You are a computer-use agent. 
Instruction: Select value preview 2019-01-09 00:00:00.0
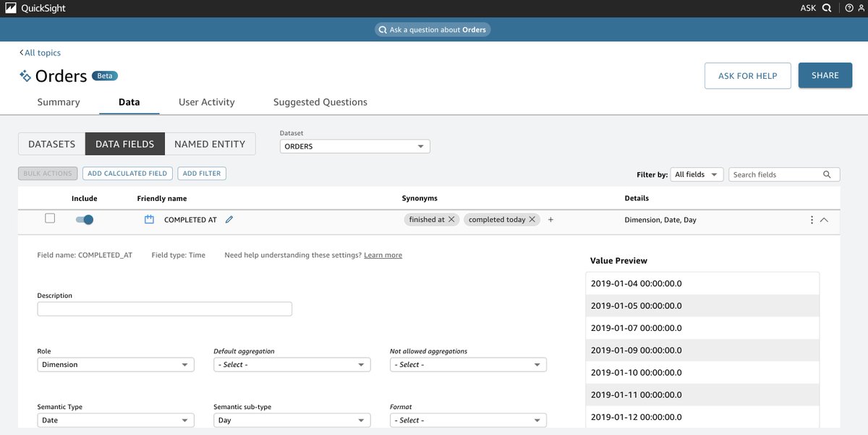tap(702, 350)
